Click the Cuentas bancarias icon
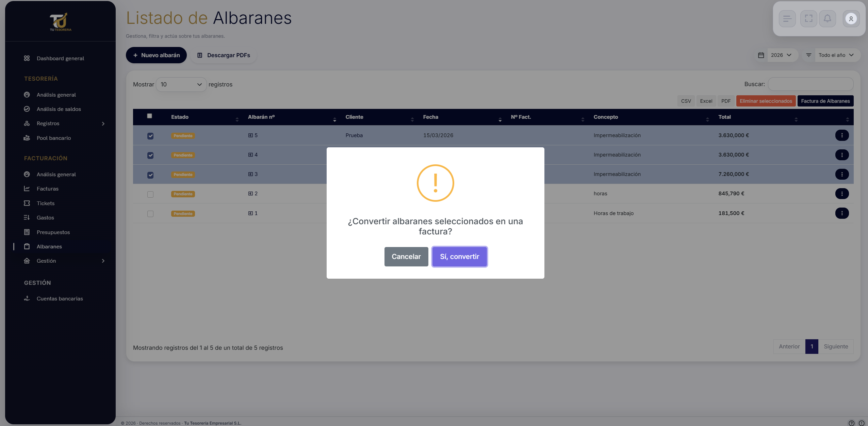Screen dimensions: 868x426 27,298
